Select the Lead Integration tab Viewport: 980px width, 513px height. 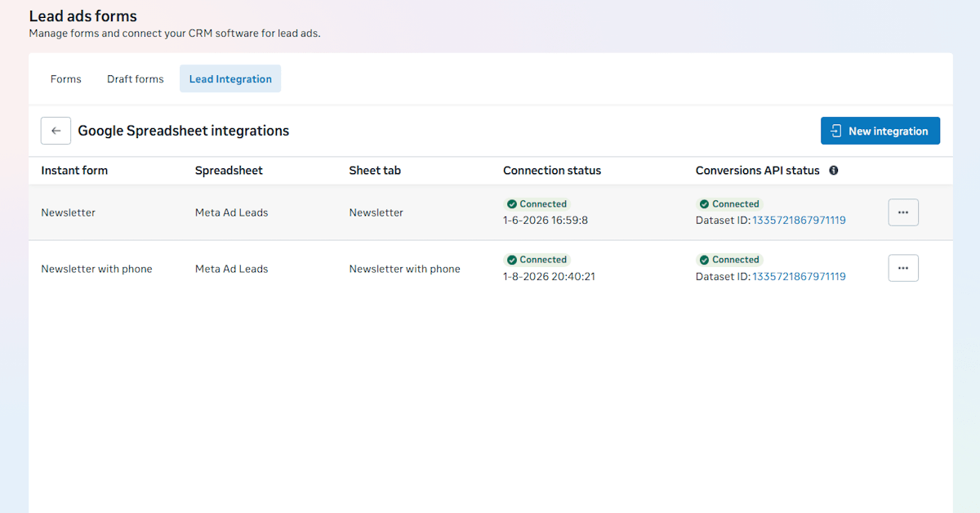point(230,79)
